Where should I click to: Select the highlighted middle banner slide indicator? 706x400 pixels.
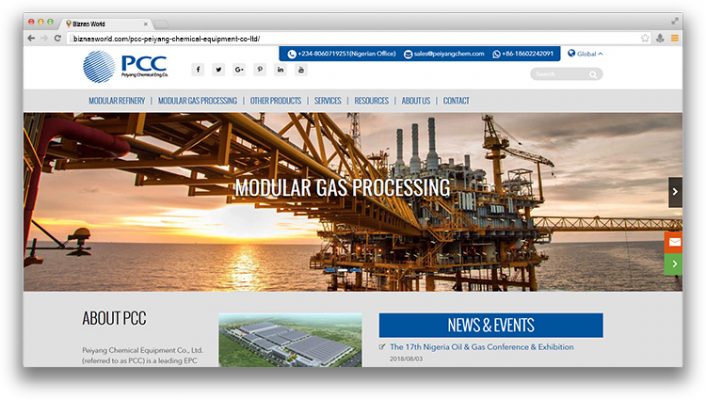point(343,270)
